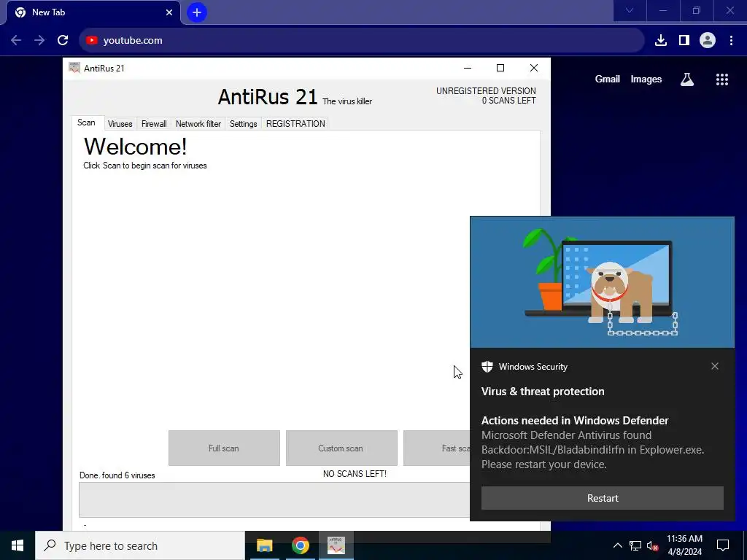747x560 pixels.
Task: Open the Chrome profile avatar
Action: point(708,41)
